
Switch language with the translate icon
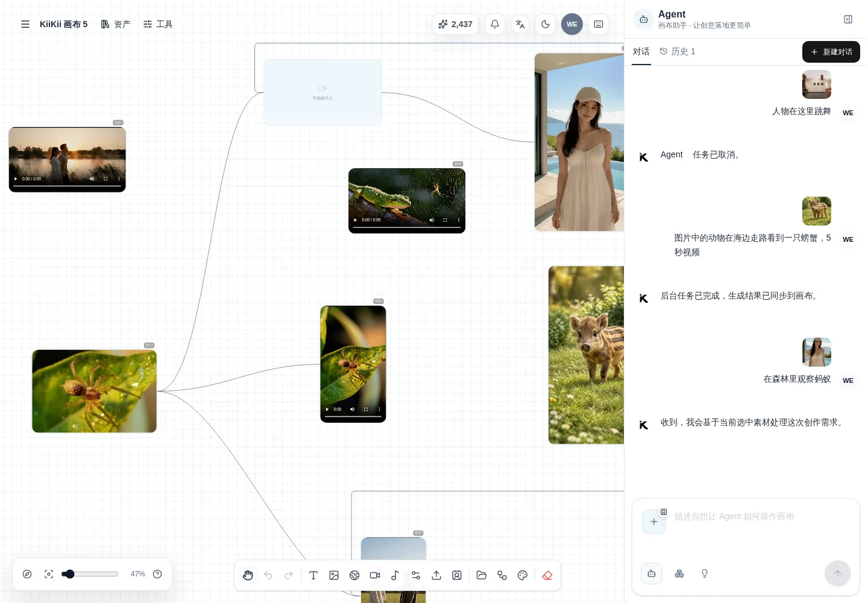520,24
